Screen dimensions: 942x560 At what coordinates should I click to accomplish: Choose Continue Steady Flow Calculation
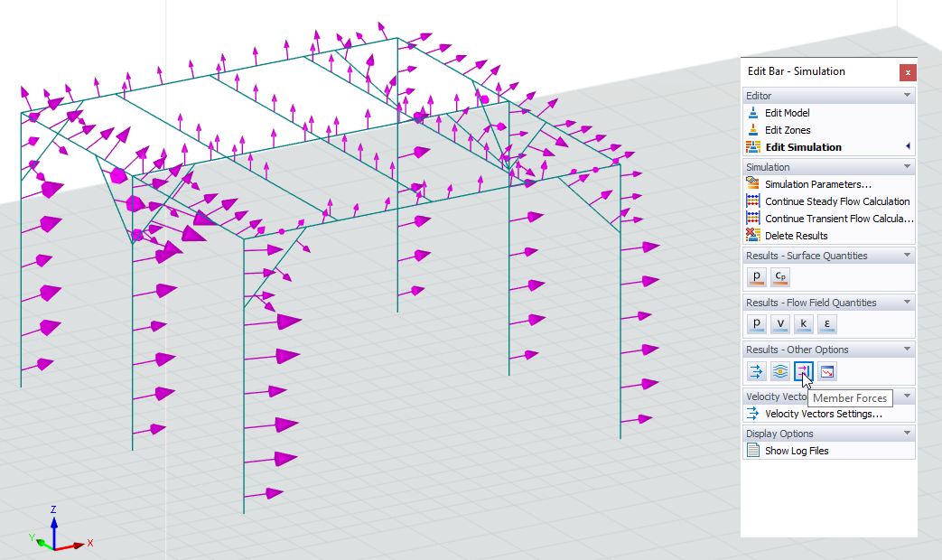837,201
